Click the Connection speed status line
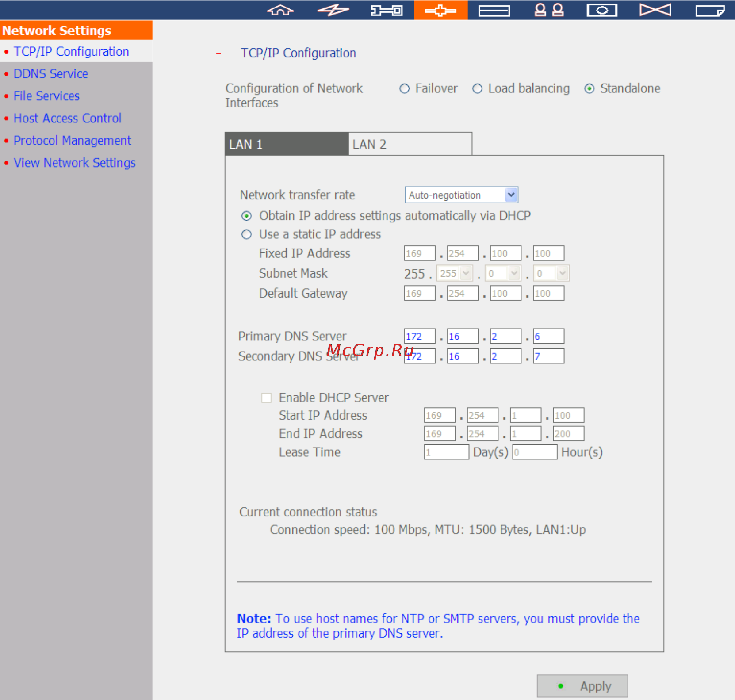This screenshot has height=700, width=735. tap(428, 530)
